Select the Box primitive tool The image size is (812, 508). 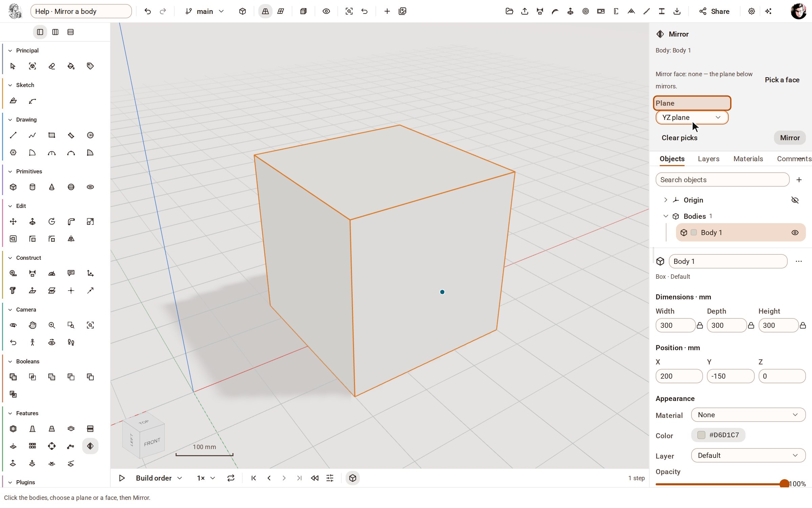pos(13,187)
